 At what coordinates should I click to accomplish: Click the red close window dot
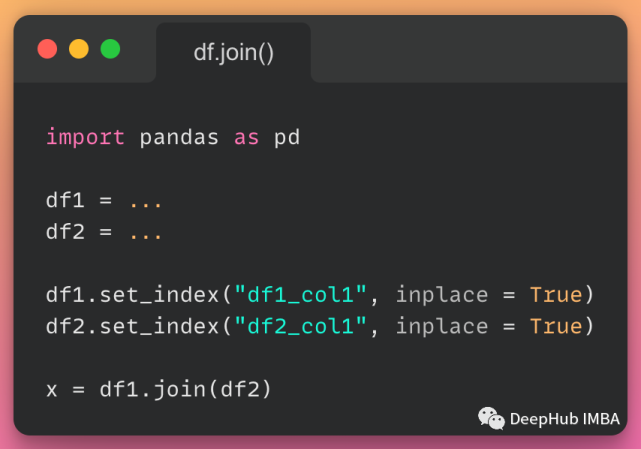tap(47, 49)
